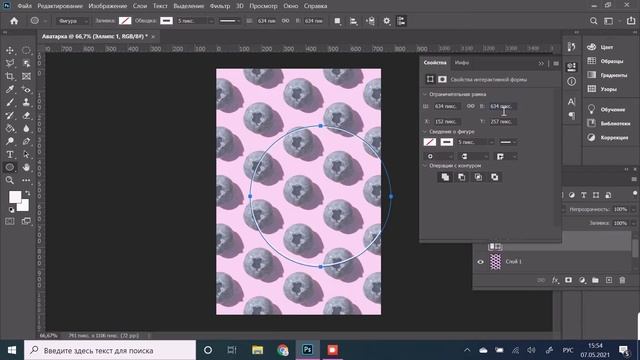
Task: Add layer style fx at Layers bottom
Action: (x=555, y=280)
